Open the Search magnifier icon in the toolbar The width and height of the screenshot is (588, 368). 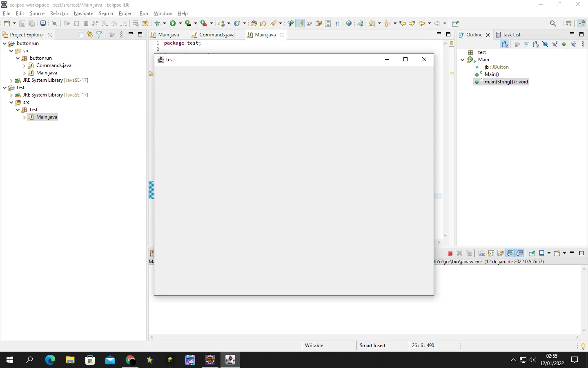(553, 23)
